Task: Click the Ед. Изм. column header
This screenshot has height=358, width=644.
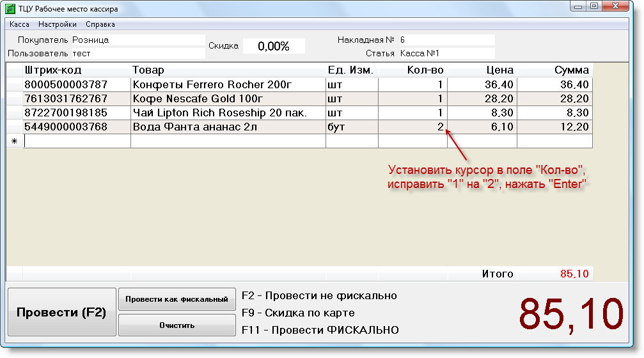Action: coord(352,70)
